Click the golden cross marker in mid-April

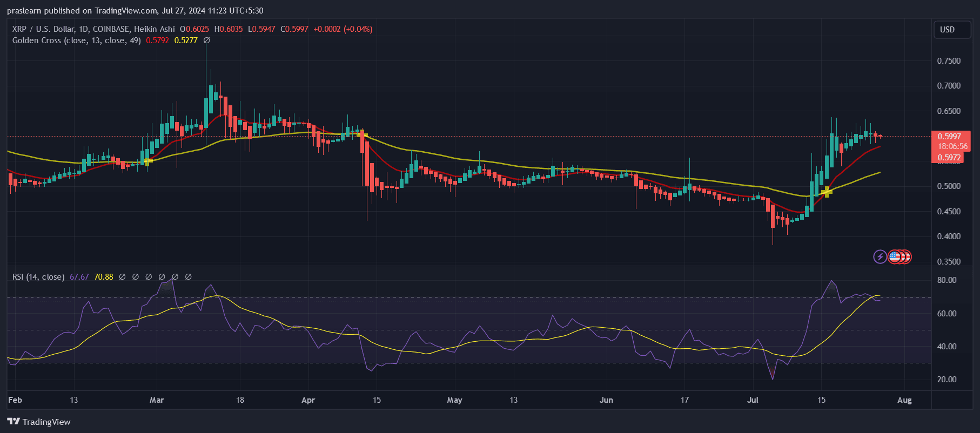click(x=362, y=134)
